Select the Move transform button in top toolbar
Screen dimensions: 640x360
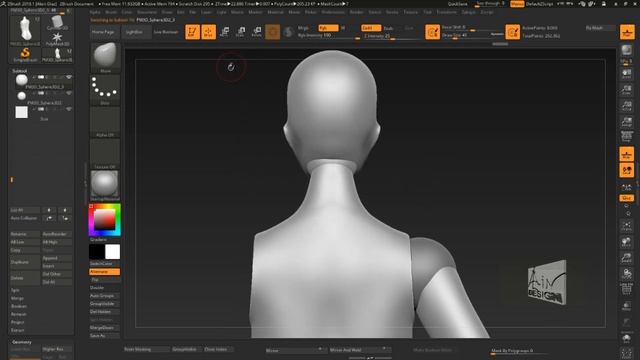pos(224,32)
